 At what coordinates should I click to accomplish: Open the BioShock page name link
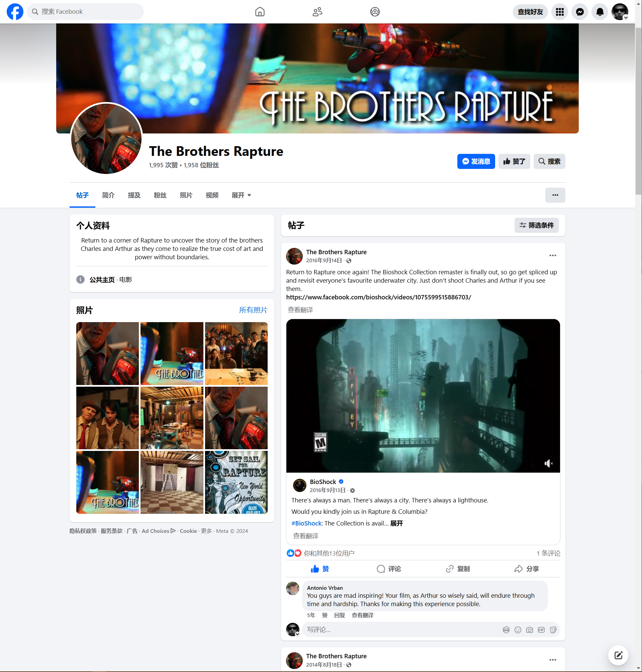[323, 482]
